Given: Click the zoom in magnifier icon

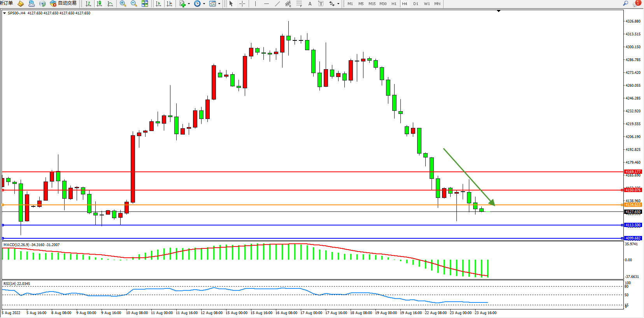Looking at the screenshot, I should 123,3.
